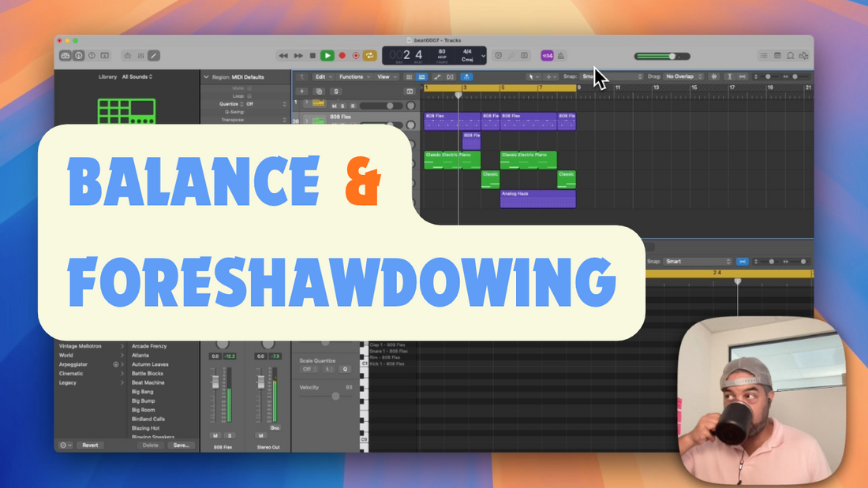The image size is (868, 488).
Task: Click the Q button under Scale Quantize
Action: 345,369
